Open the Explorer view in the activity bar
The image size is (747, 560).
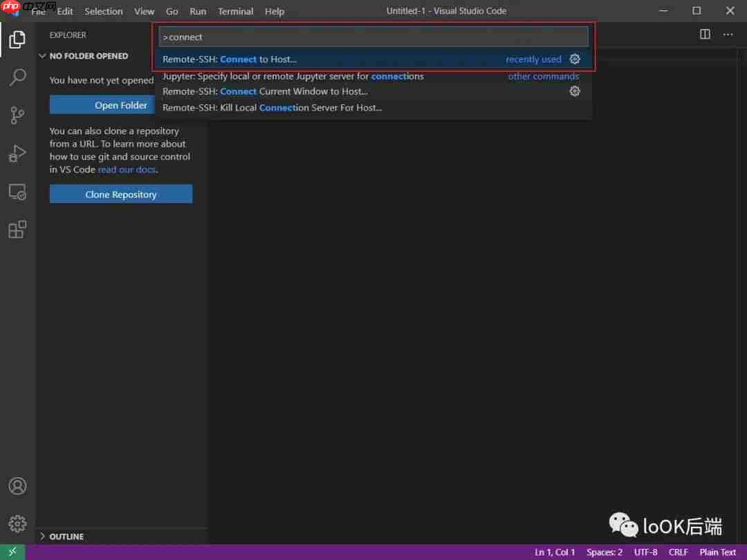click(17, 39)
